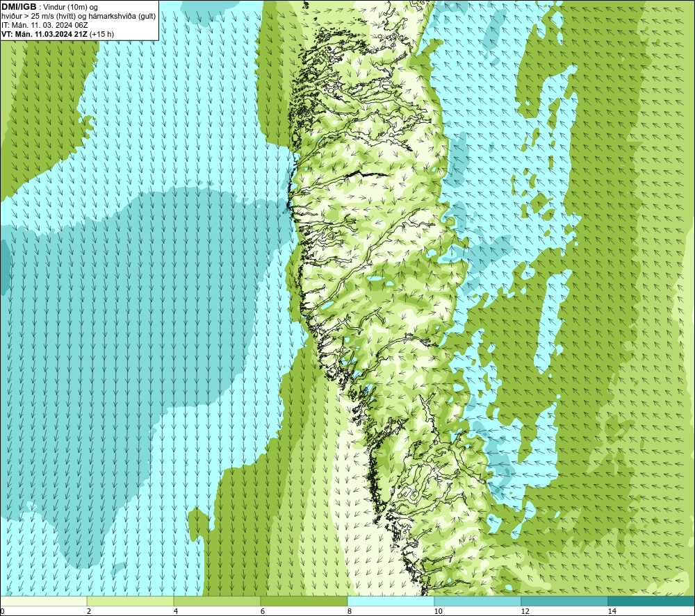
Task: Click the scale label '8'
Action: coord(350,611)
